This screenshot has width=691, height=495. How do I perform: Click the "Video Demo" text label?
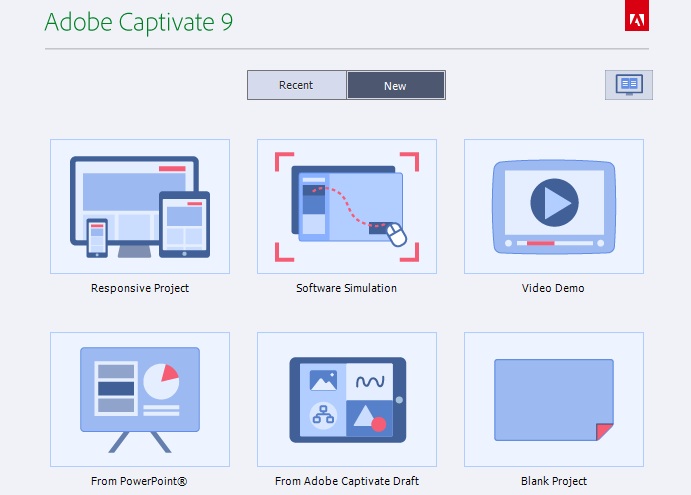click(554, 288)
